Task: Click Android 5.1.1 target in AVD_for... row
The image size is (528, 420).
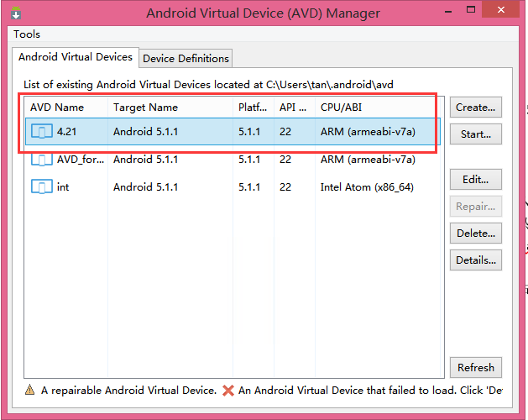Action: pyautogui.click(x=145, y=160)
